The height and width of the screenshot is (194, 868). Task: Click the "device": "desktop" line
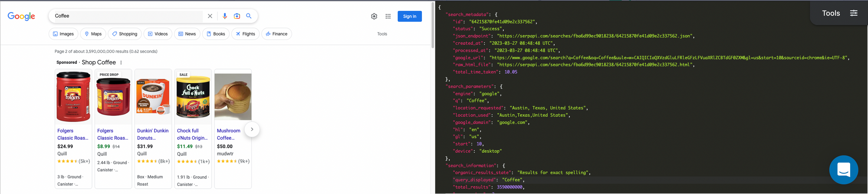478,151
